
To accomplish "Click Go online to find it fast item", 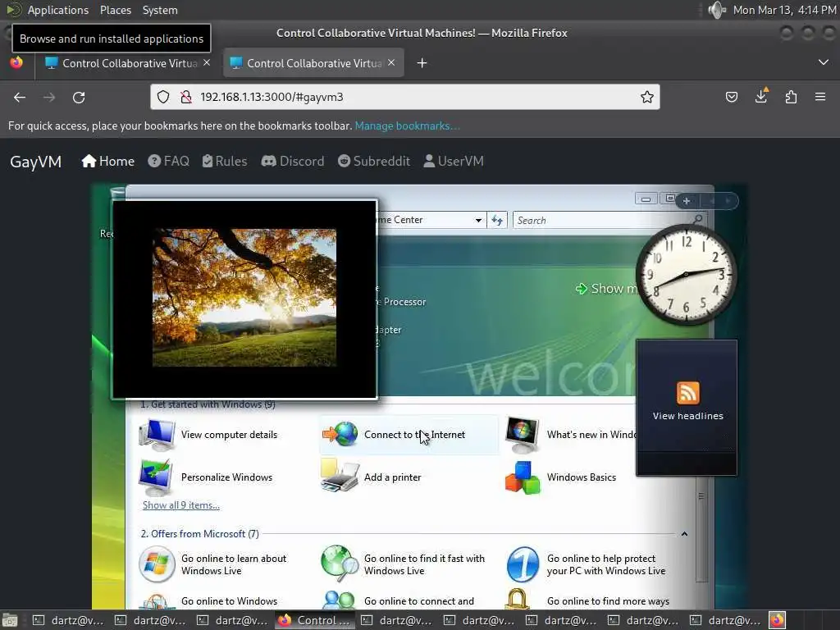I will [x=403, y=564].
